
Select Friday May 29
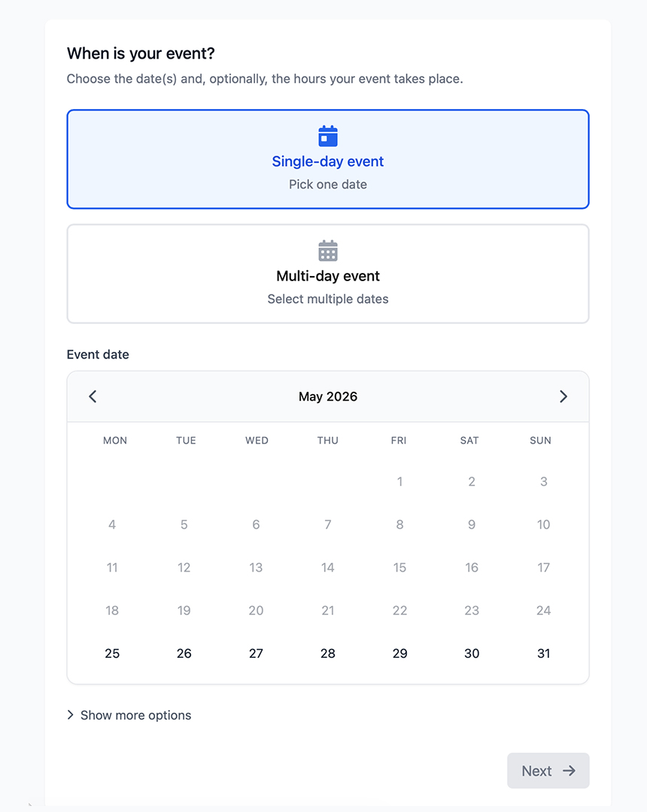[400, 653]
